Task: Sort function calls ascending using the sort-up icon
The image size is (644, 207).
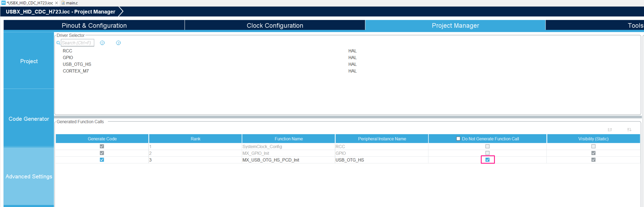Action: click(610, 130)
